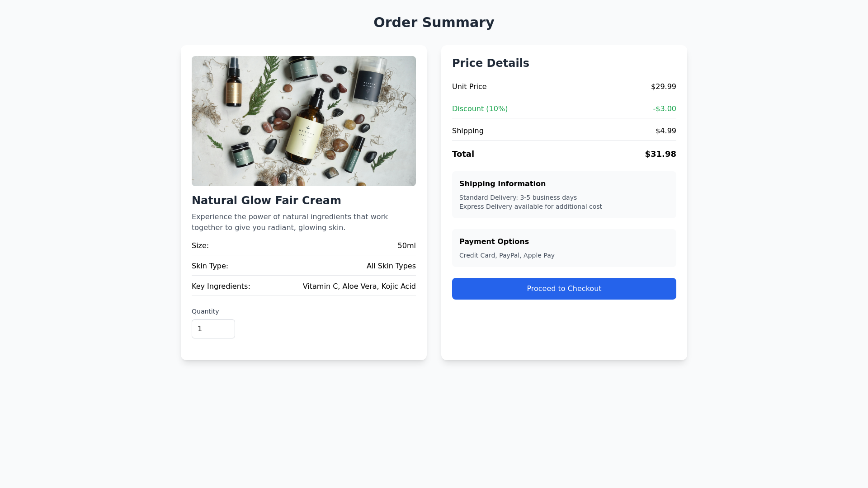Click the Total amount $31.98
The width and height of the screenshot is (868, 488).
tap(660, 154)
